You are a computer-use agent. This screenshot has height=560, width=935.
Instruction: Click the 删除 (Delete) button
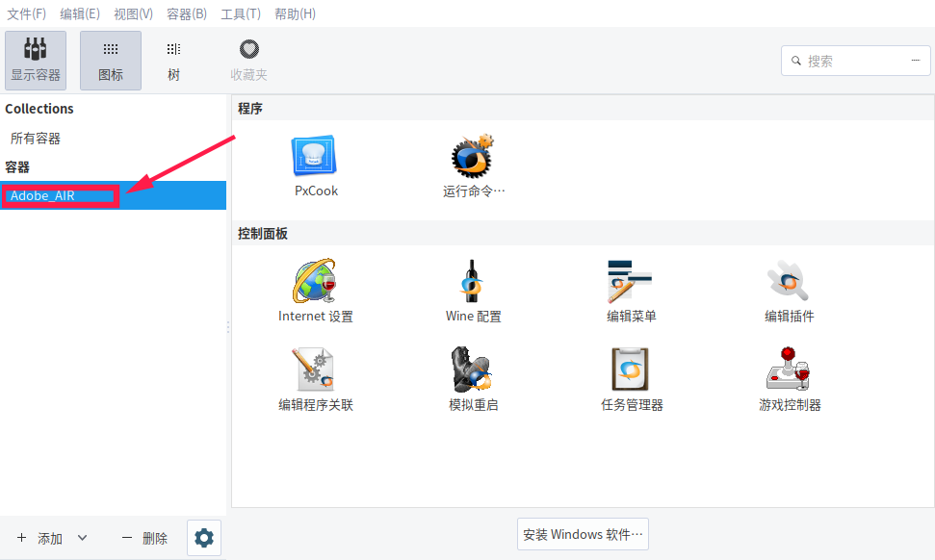[x=144, y=538]
